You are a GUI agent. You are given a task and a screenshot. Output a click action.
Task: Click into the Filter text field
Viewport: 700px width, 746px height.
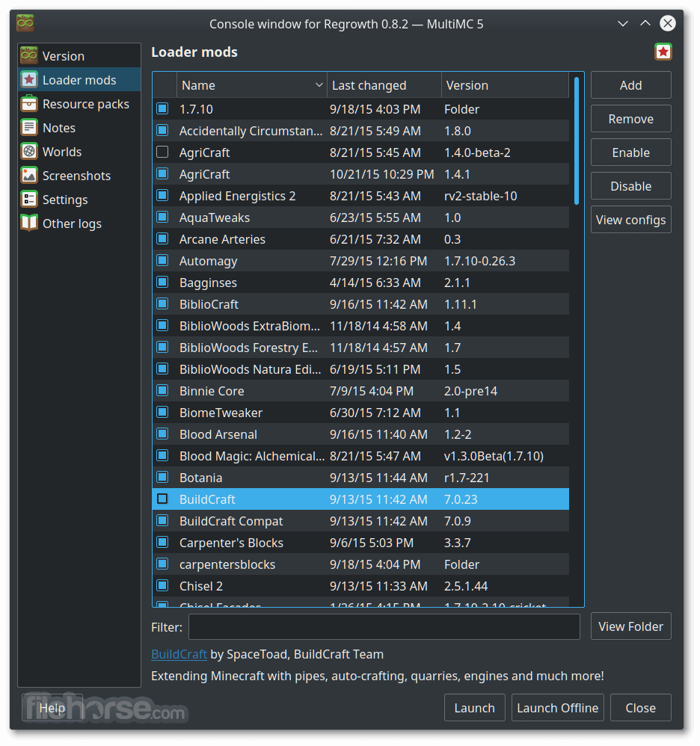pos(384,626)
